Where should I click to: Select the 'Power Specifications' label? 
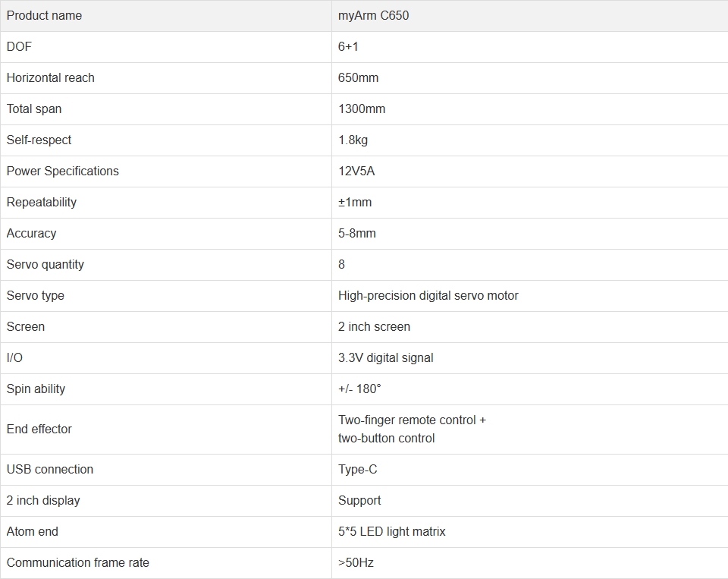pyautogui.click(x=63, y=171)
